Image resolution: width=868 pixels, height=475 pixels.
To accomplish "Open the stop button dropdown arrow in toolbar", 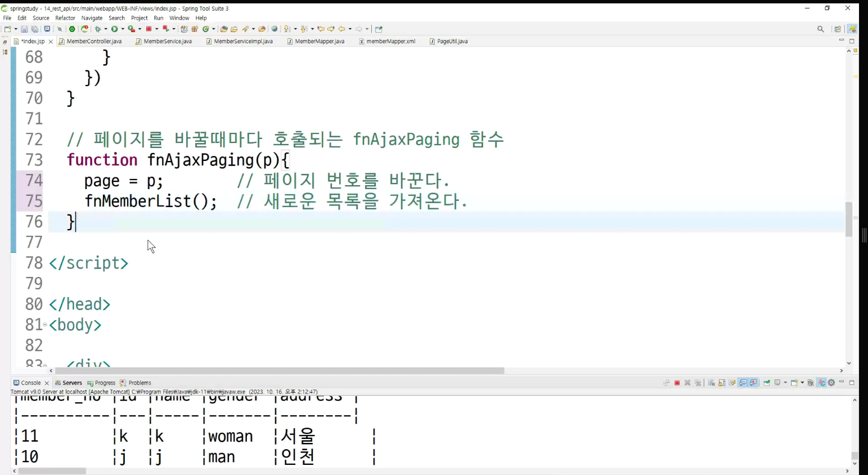I will [157, 29].
